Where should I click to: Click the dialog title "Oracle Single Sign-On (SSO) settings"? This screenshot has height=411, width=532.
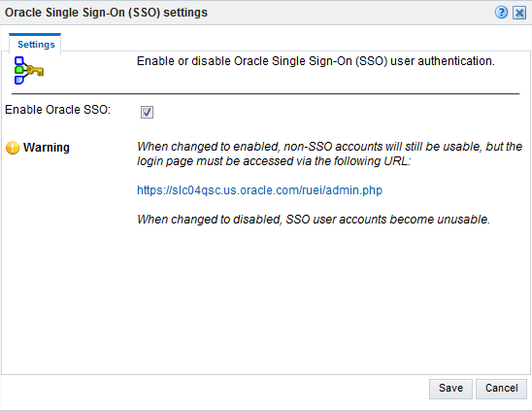(106, 13)
